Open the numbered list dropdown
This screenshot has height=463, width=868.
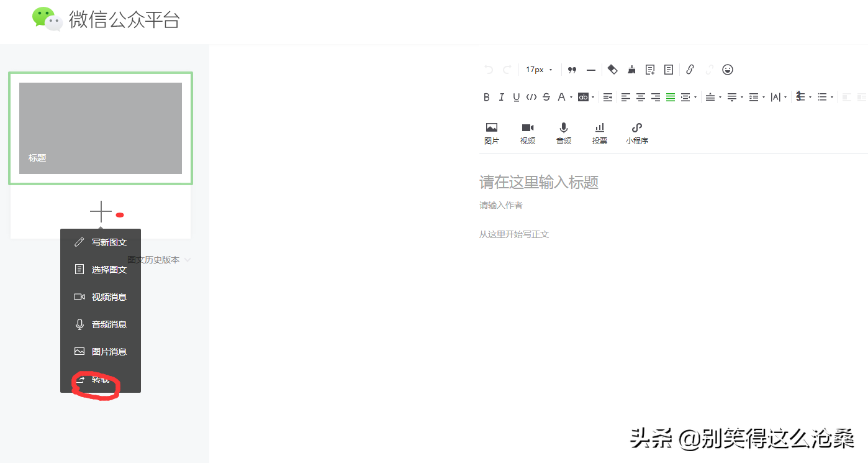tap(803, 97)
